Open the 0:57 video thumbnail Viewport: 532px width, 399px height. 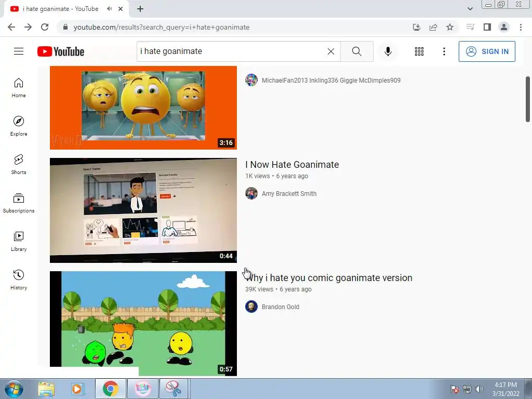click(x=143, y=323)
